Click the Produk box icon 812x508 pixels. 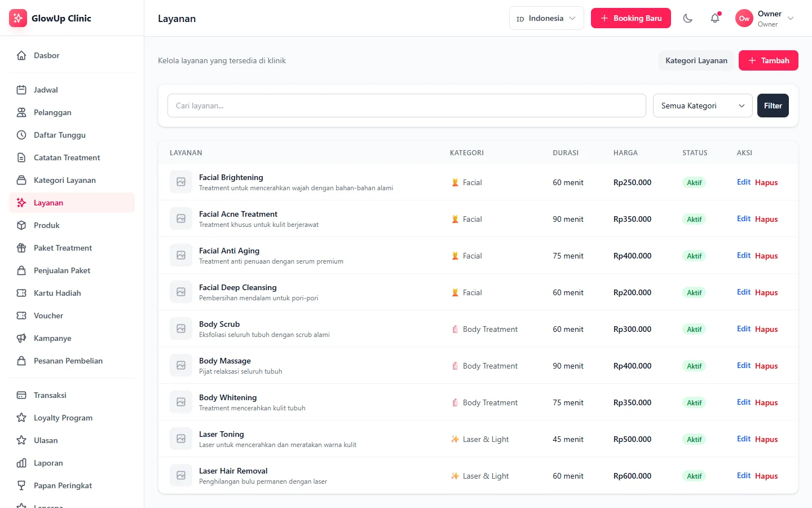[x=21, y=225]
